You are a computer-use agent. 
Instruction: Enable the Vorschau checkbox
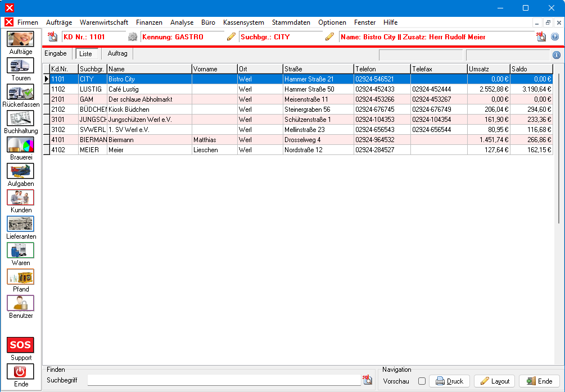pyautogui.click(x=422, y=381)
